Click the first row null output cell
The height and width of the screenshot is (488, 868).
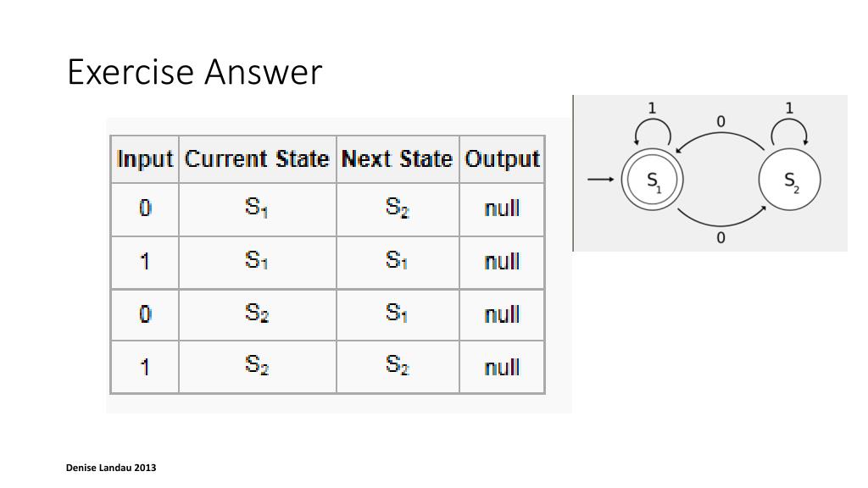(x=502, y=209)
